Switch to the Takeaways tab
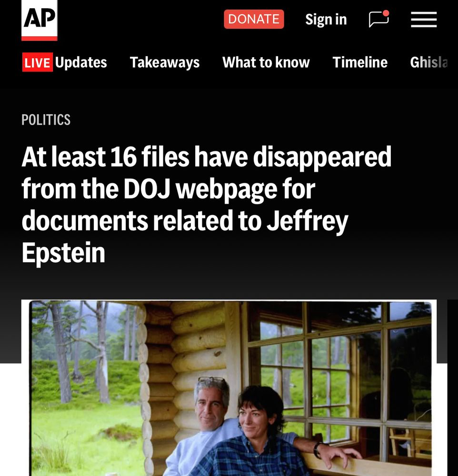 pyautogui.click(x=165, y=62)
